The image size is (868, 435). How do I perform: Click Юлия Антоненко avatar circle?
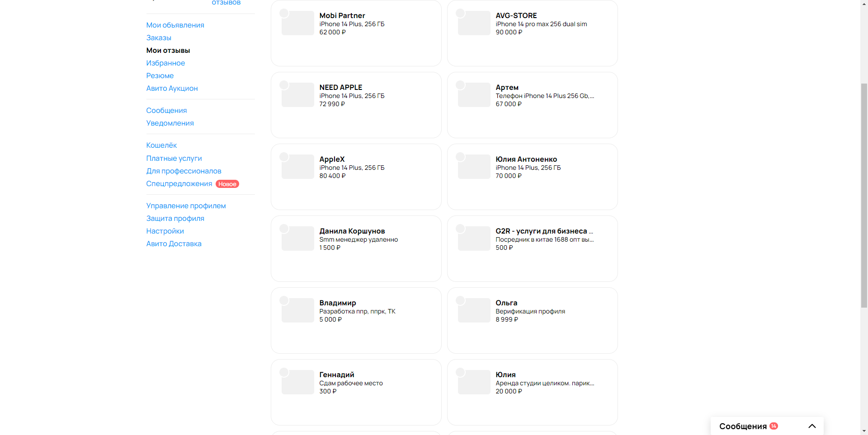pos(460,157)
